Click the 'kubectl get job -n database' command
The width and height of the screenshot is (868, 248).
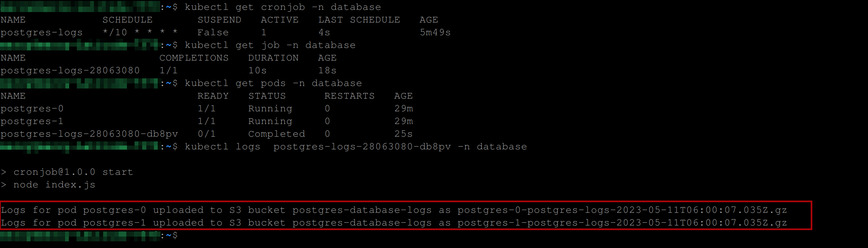pyautogui.click(x=270, y=45)
